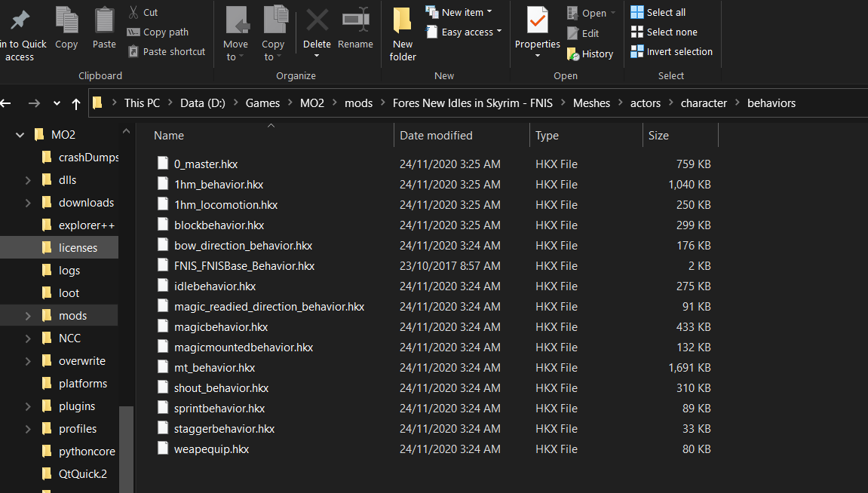868x493 pixels.
Task: Select the platforms folder
Action: coord(74,384)
